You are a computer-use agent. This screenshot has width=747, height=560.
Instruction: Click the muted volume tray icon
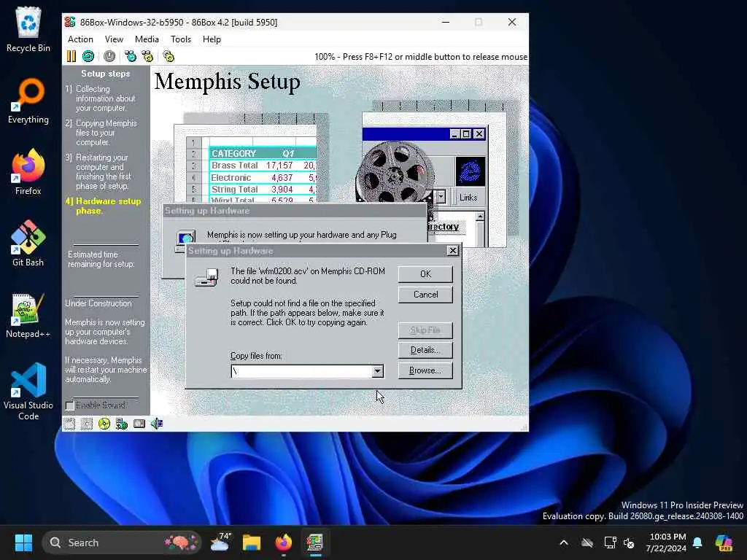click(x=629, y=542)
